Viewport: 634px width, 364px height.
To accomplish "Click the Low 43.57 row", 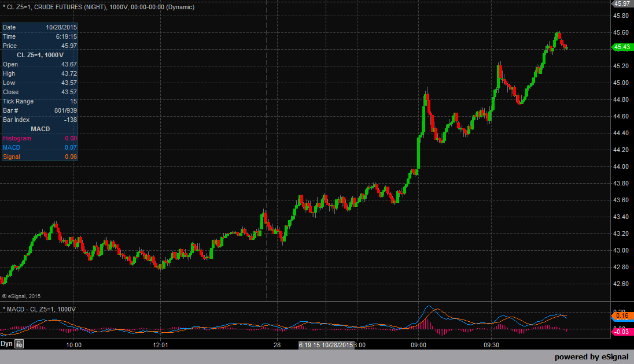I will click(39, 83).
